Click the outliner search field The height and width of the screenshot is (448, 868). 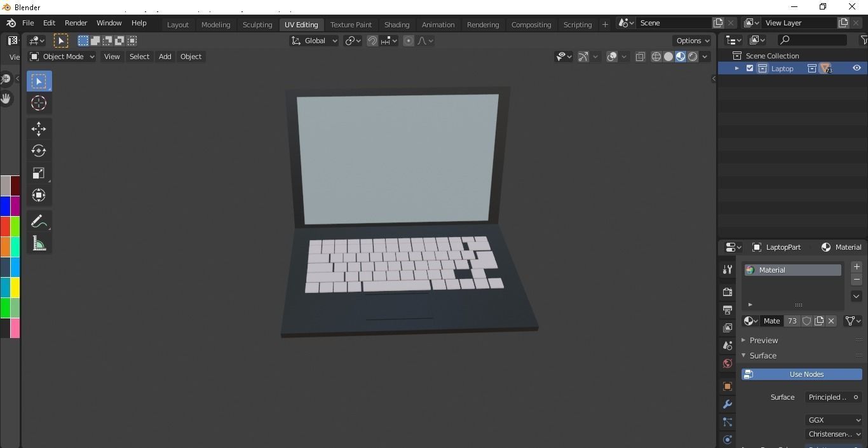(813, 40)
